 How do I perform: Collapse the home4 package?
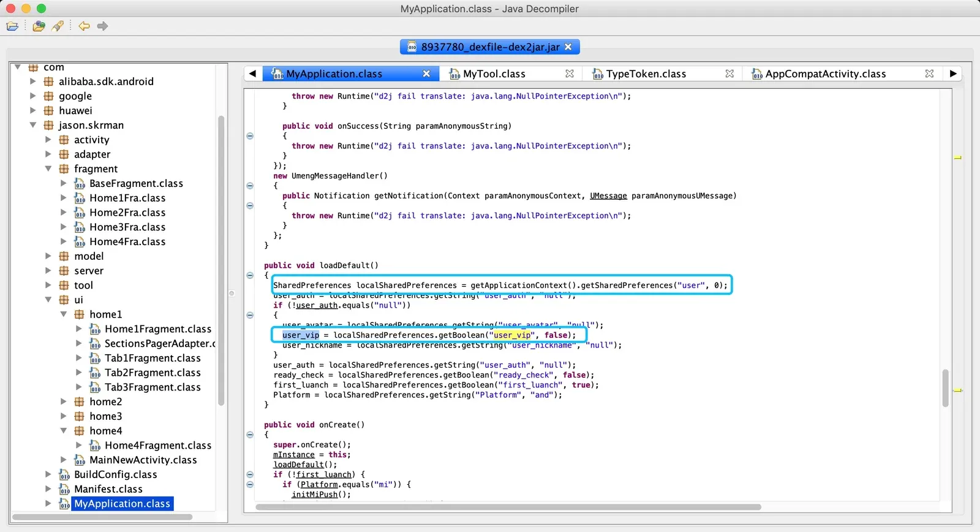[x=64, y=431]
